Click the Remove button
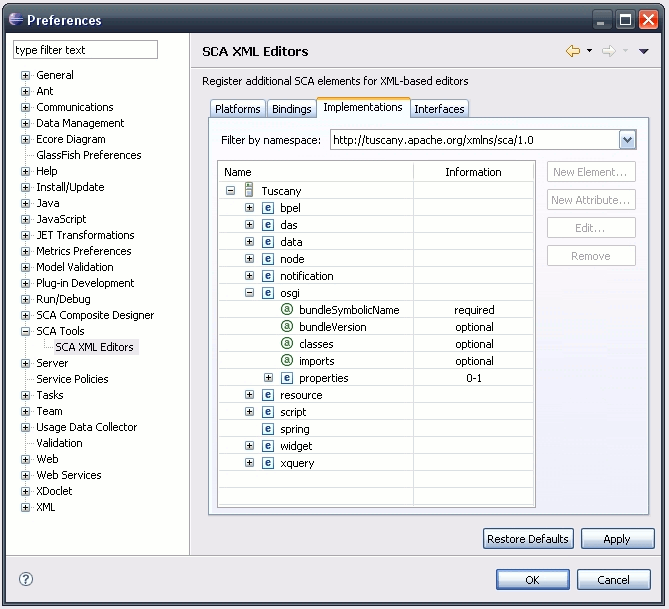The image size is (669, 609). coord(591,256)
